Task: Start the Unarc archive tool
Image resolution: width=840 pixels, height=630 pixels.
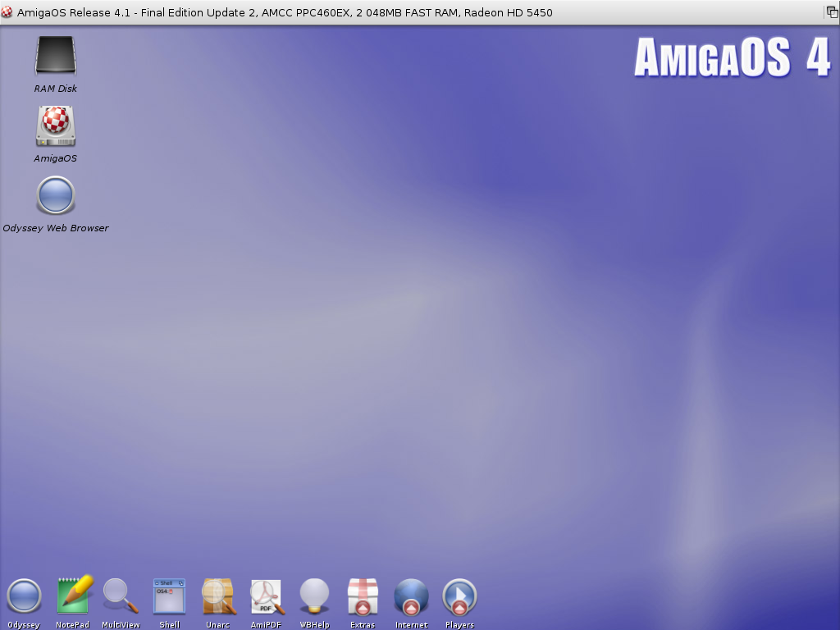Action: pyautogui.click(x=218, y=596)
